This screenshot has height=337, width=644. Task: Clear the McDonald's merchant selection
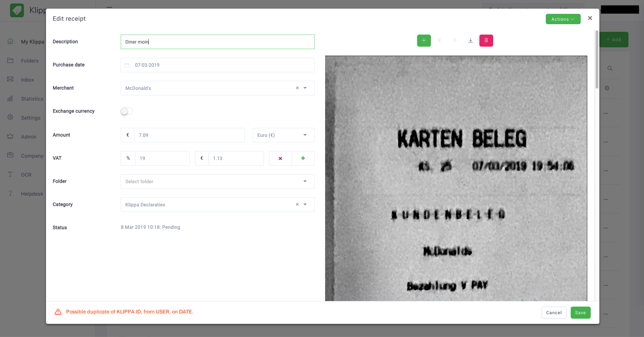[297, 88]
